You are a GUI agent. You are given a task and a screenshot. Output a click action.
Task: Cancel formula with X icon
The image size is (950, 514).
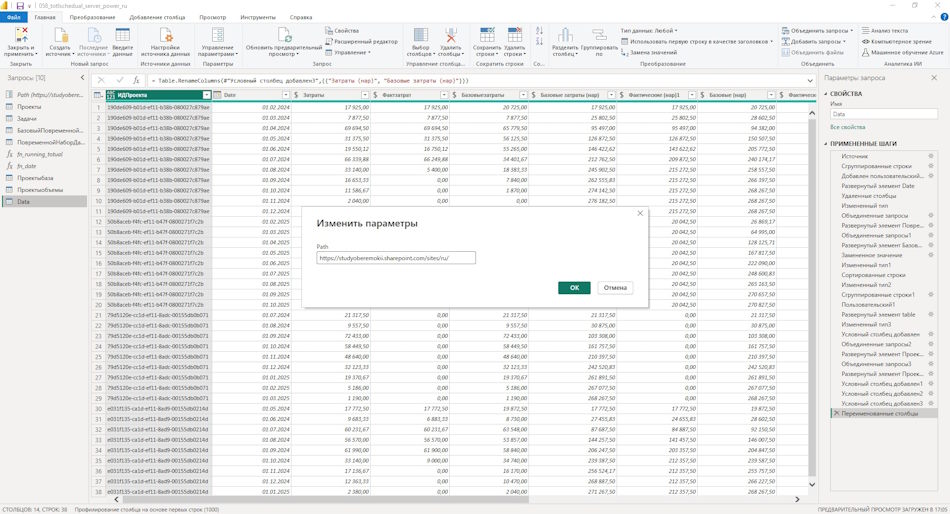click(101, 80)
